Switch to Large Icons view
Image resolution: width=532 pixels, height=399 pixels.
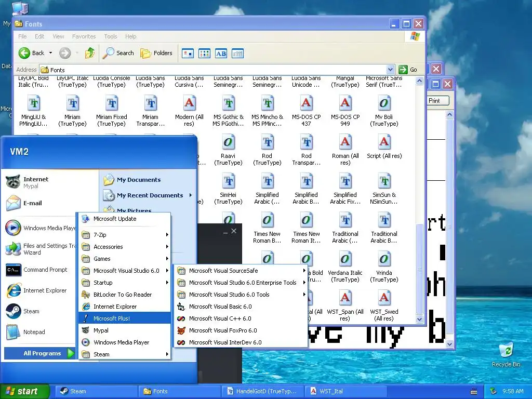(188, 54)
